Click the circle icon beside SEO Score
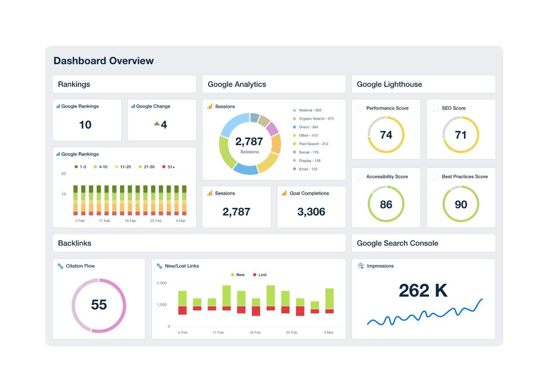 pyautogui.click(x=435, y=108)
